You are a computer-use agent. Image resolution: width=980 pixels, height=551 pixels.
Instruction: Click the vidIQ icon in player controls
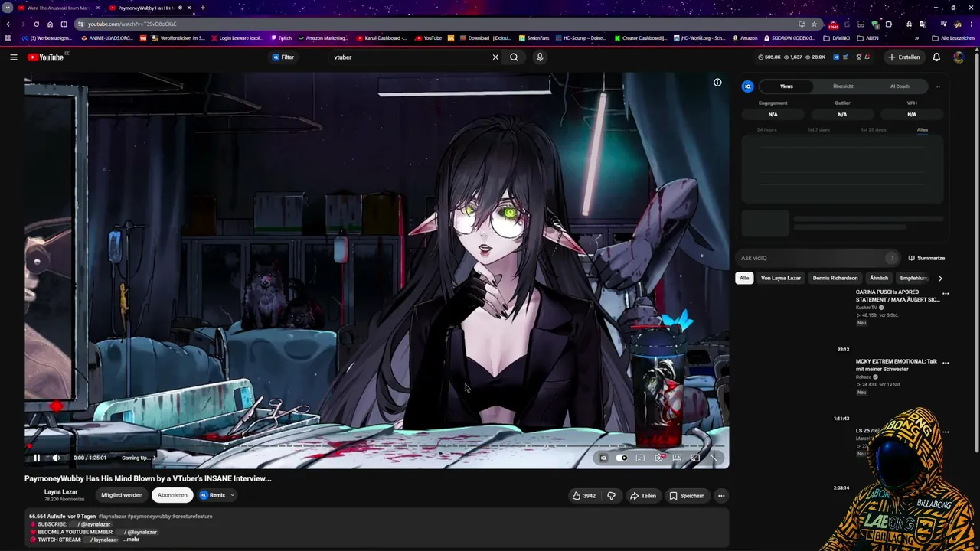(603, 458)
